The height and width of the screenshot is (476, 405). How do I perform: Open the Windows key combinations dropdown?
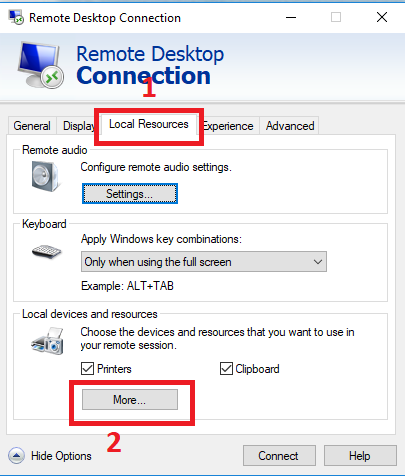click(204, 262)
